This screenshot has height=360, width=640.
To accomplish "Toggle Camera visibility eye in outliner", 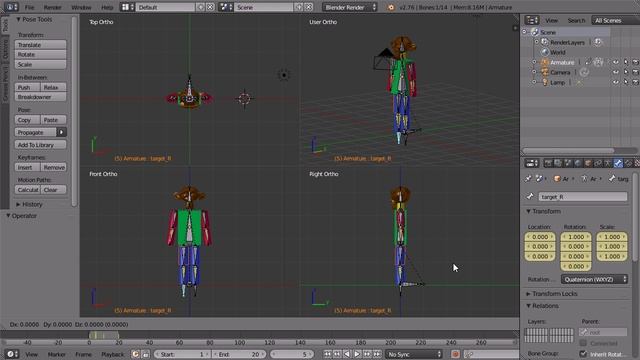I will coord(616,72).
